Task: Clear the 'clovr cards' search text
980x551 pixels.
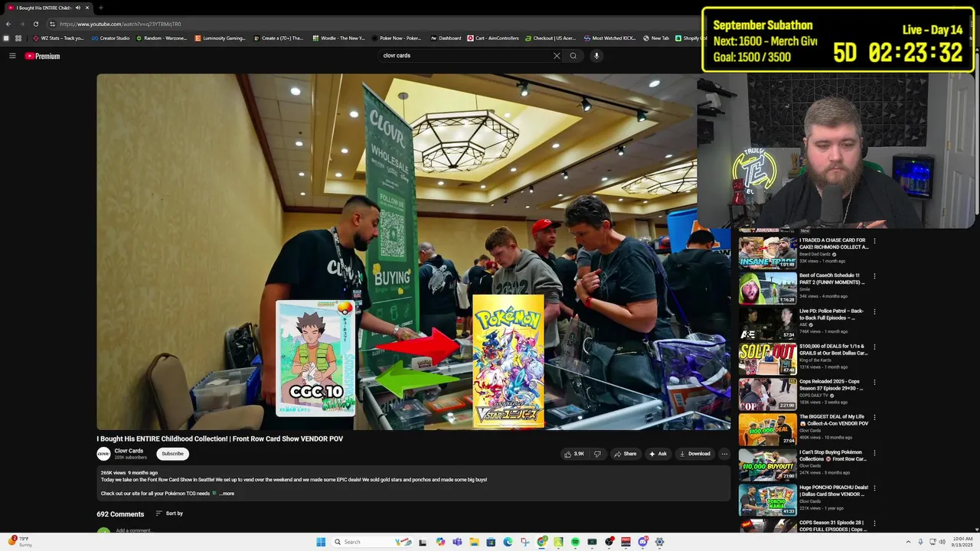Action: (557, 56)
